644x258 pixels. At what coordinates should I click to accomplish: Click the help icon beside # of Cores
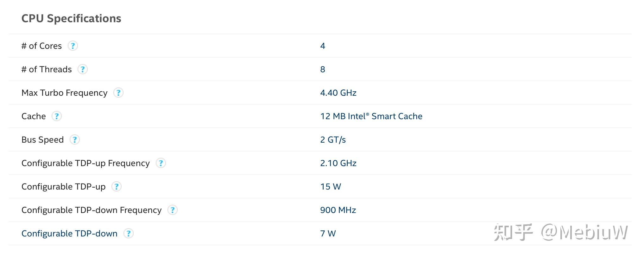pyautogui.click(x=73, y=46)
